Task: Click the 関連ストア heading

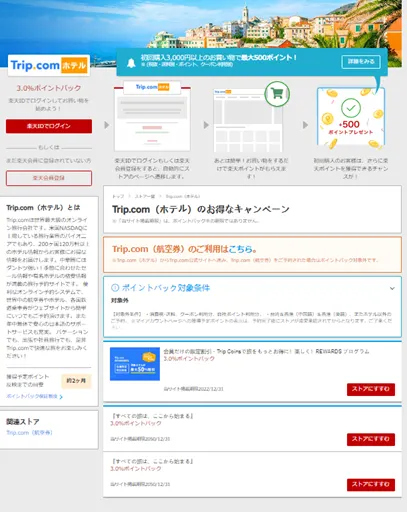Action: (x=23, y=422)
